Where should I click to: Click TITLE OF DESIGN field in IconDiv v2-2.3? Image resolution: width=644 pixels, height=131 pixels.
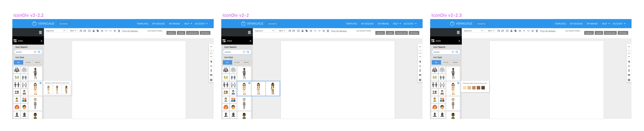click(548, 31)
